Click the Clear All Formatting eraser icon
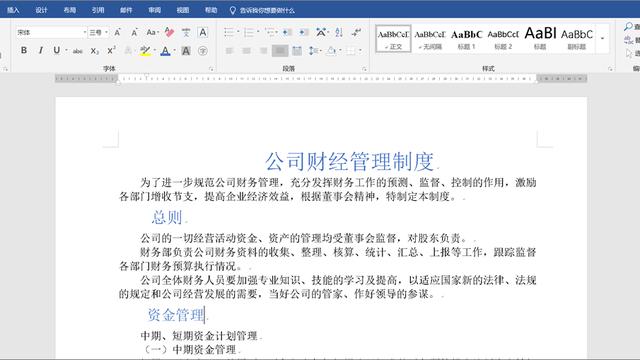The image size is (640, 360). 169,32
